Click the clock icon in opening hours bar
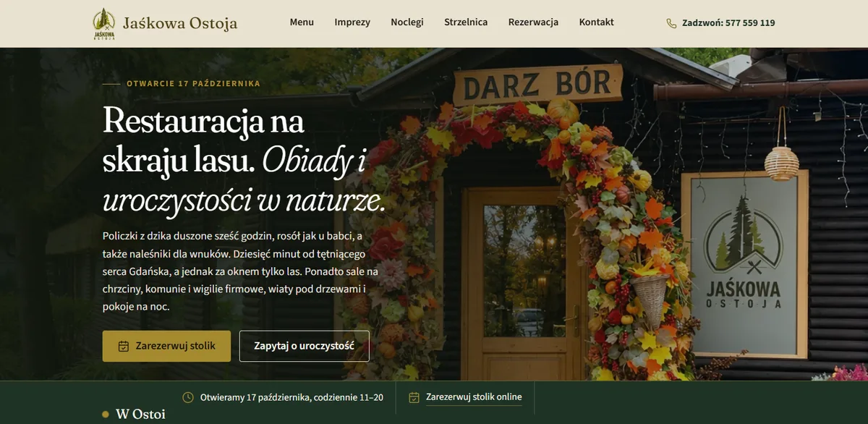Image resolution: width=868 pixels, height=424 pixels. click(188, 397)
